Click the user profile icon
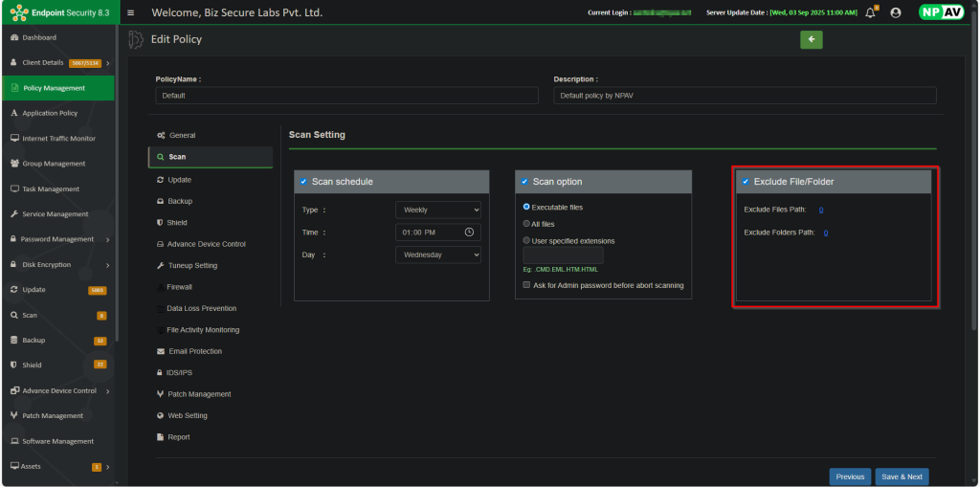980x487 pixels. pos(896,13)
